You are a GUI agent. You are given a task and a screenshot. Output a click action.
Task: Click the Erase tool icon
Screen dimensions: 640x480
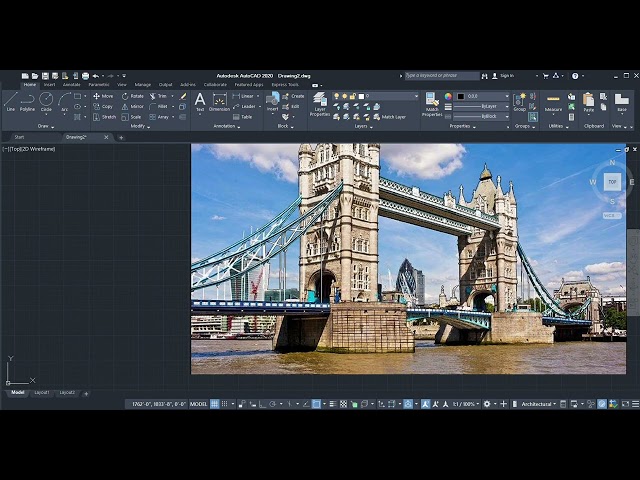(183, 96)
